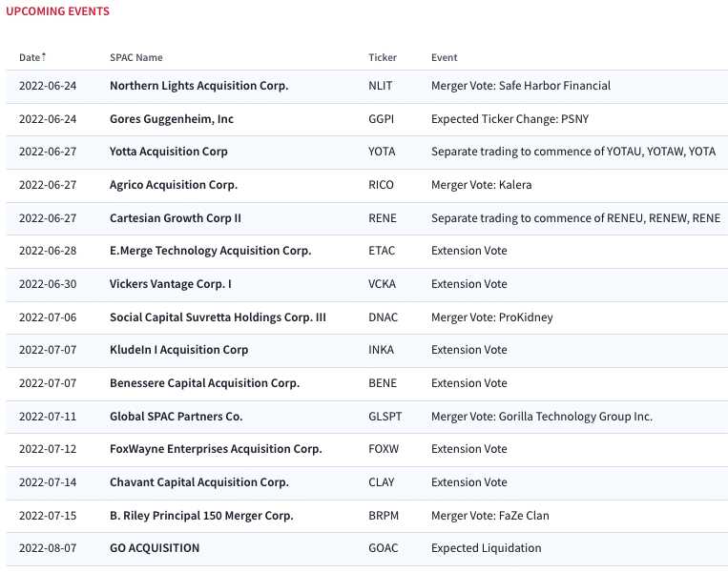Click event Merger Vote: Safe Harbor Financial
Viewport: 728px width, 572px height.
[520, 86]
